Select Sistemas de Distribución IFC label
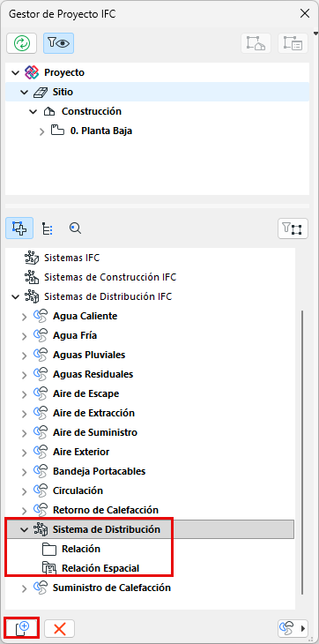 click(x=108, y=296)
